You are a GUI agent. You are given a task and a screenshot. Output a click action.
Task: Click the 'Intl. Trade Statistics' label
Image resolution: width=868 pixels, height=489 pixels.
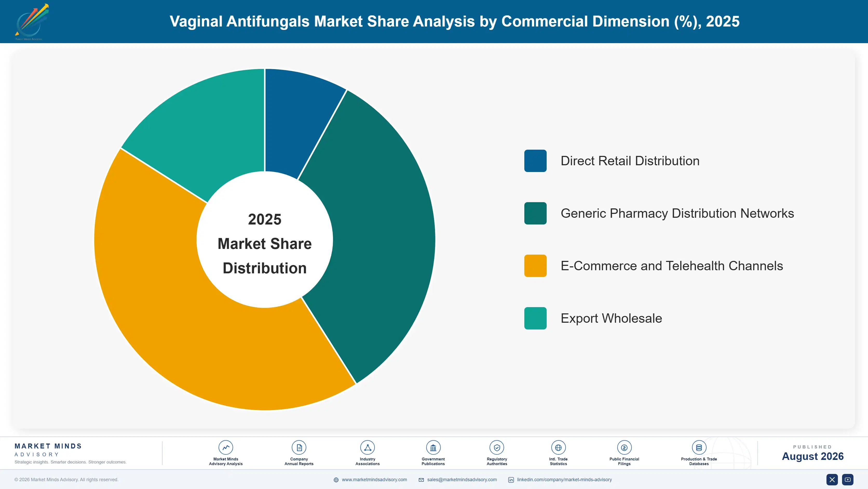click(558, 461)
